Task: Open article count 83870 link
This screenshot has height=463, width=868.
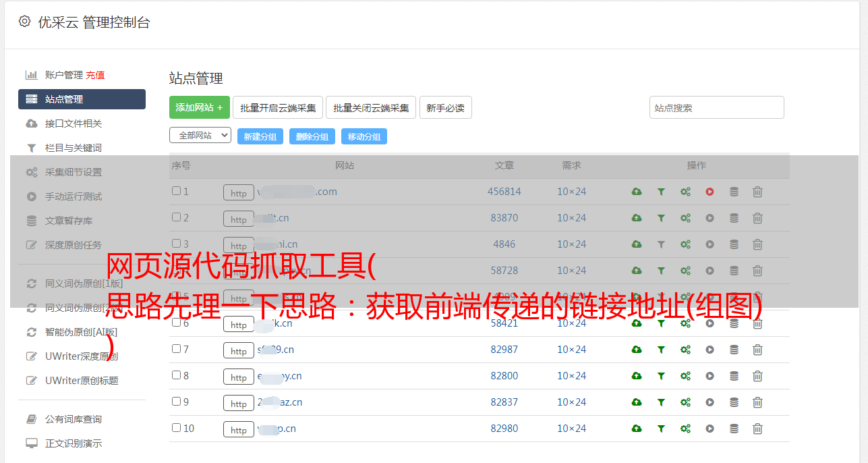Action: point(504,218)
